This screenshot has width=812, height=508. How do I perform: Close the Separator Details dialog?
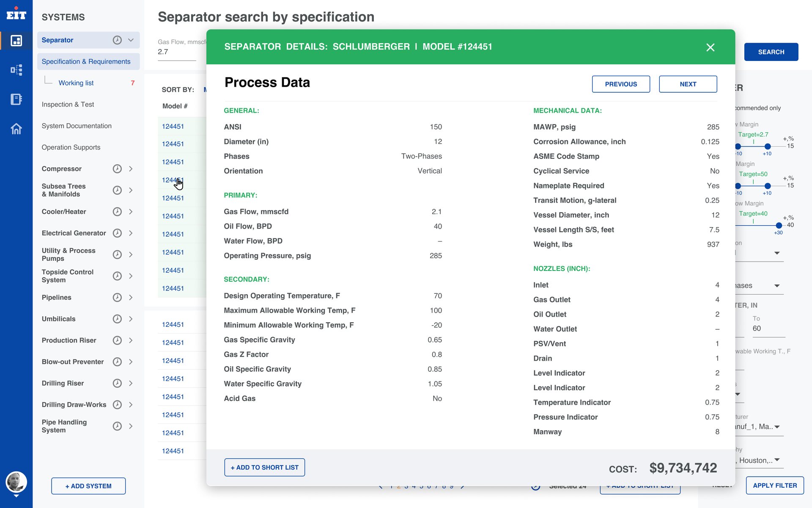[x=710, y=47]
